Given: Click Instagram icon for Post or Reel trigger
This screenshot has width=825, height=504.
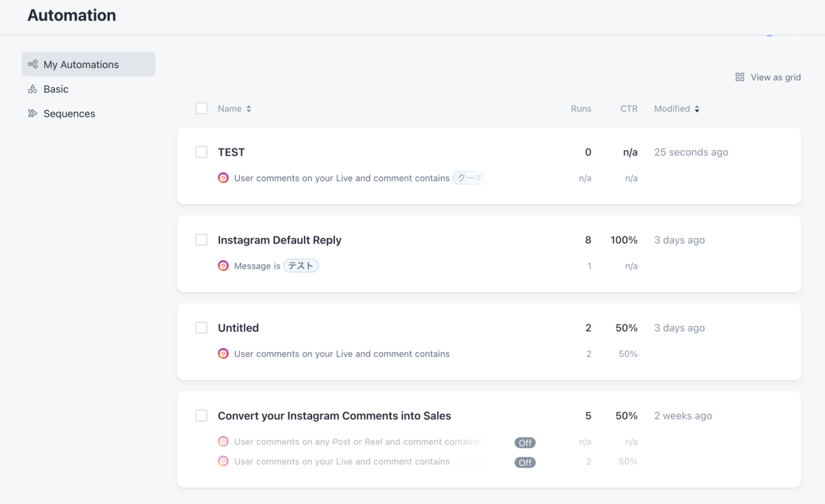Looking at the screenshot, I should 223,442.
